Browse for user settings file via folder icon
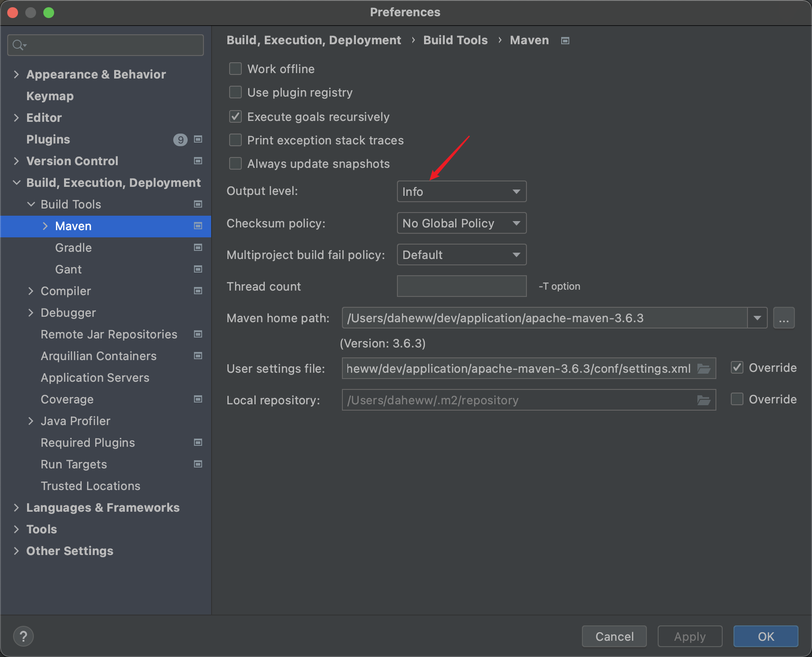This screenshot has height=657, width=812. click(x=704, y=369)
